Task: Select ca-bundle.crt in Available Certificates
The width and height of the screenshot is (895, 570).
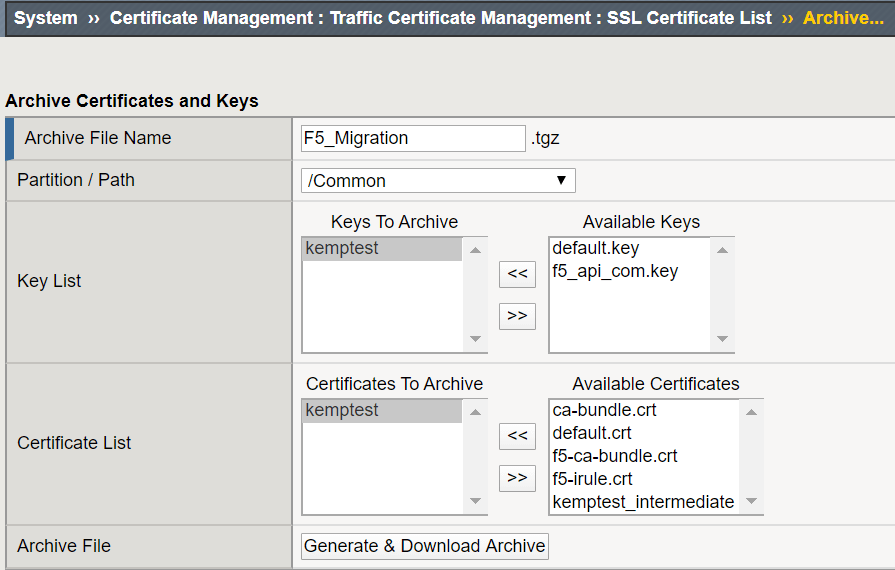Action: click(604, 410)
